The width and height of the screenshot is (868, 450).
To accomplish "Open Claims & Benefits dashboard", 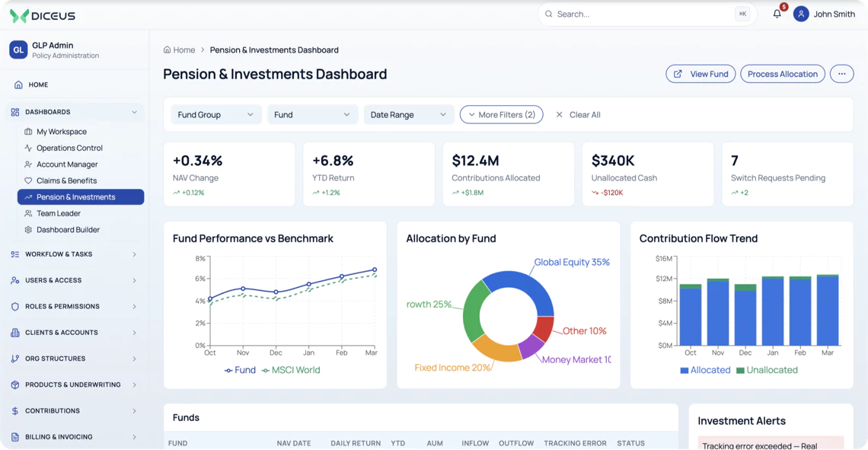I will pyautogui.click(x=66, y=180).
